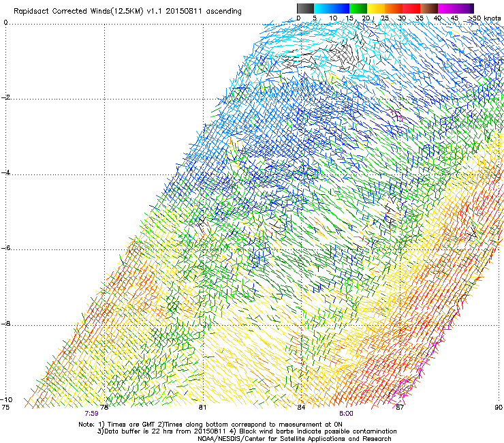This screenshot has width=504, height=443.
Task: Click the cyan 5-10 knots legend segment
Action: pos(323,8)
